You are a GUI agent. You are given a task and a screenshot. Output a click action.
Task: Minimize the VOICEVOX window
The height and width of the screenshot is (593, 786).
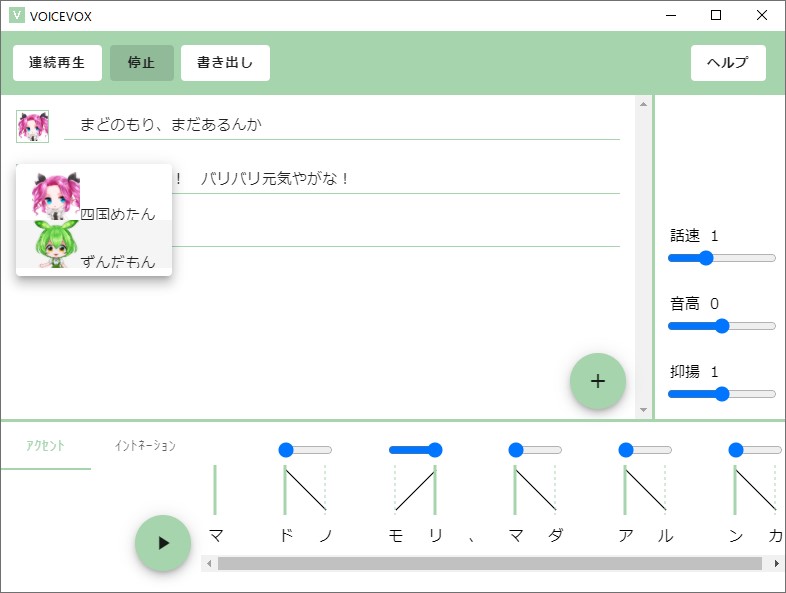point(671,16)
